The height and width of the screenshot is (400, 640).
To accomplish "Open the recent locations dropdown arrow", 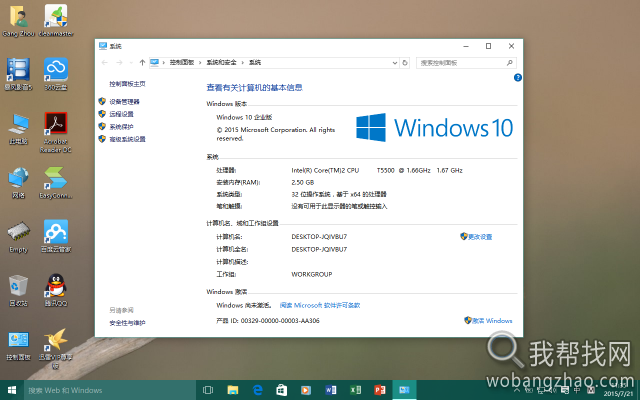I will 131,62.
